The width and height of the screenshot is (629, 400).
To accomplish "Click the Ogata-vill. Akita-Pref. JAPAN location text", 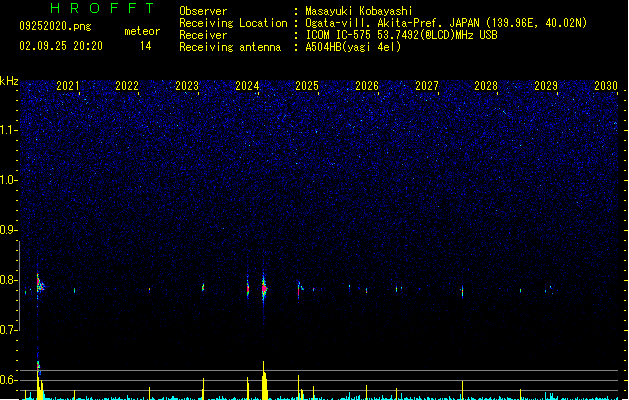I will click(446, 23).
